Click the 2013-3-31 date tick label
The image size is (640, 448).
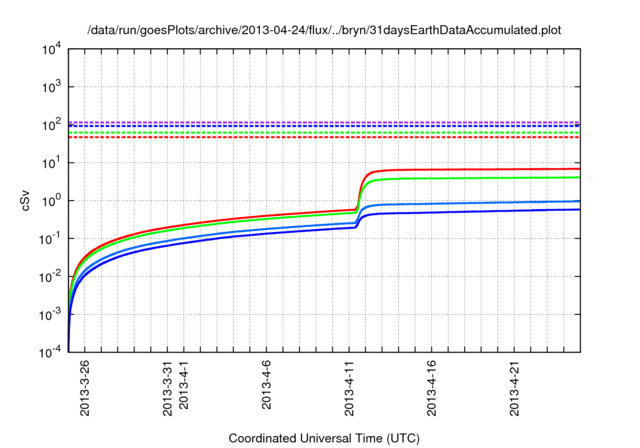coord(168,388)
